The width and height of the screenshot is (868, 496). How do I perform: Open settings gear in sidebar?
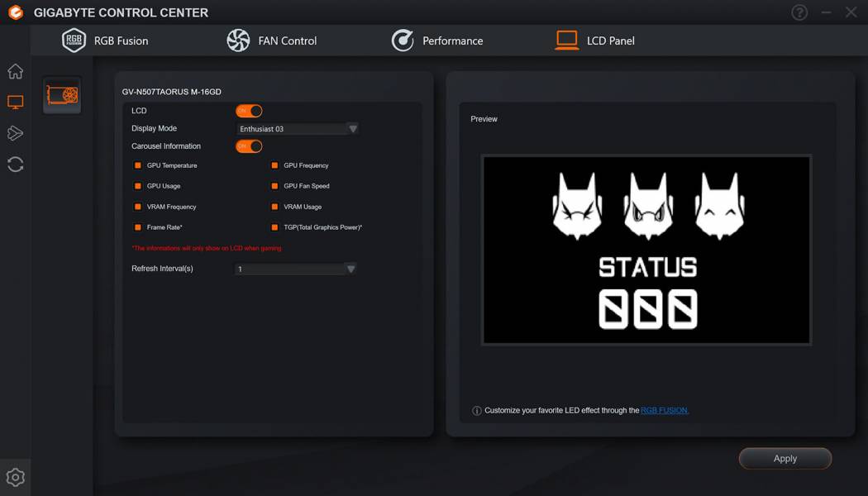point(16,477)
